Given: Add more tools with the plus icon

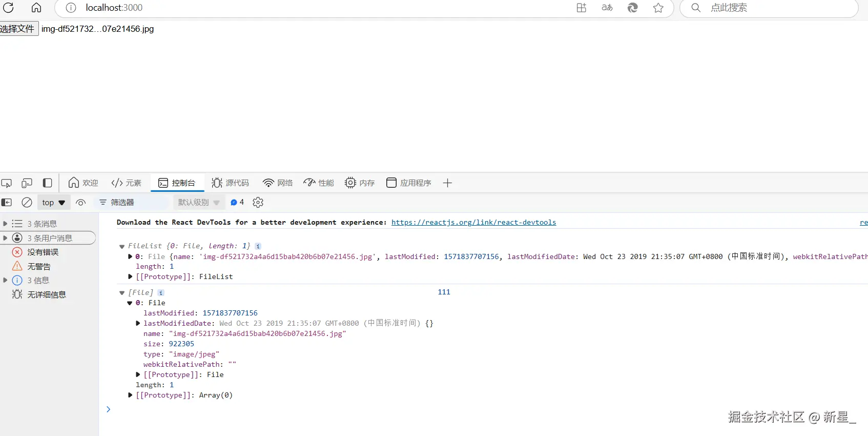Looking at the screenshot, I should pos(447,183).
